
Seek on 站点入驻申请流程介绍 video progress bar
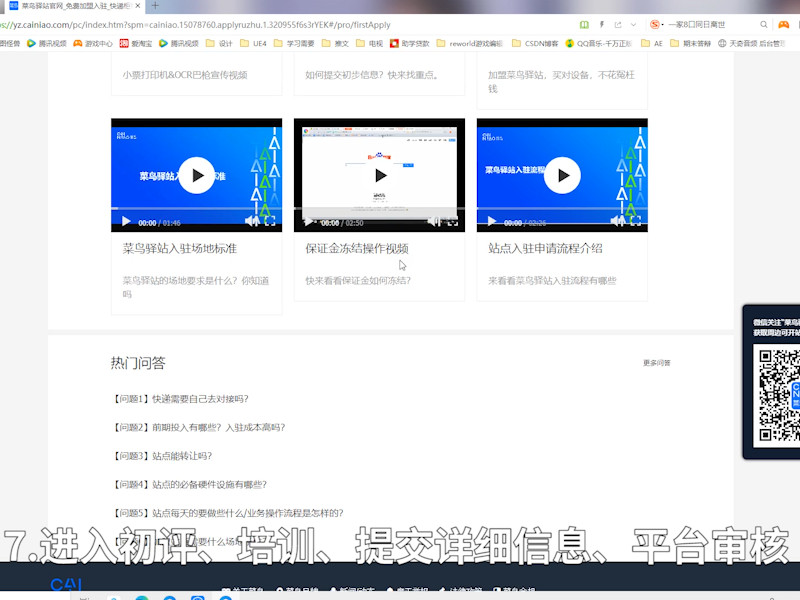pyautogui.click(x=562, y=209)
